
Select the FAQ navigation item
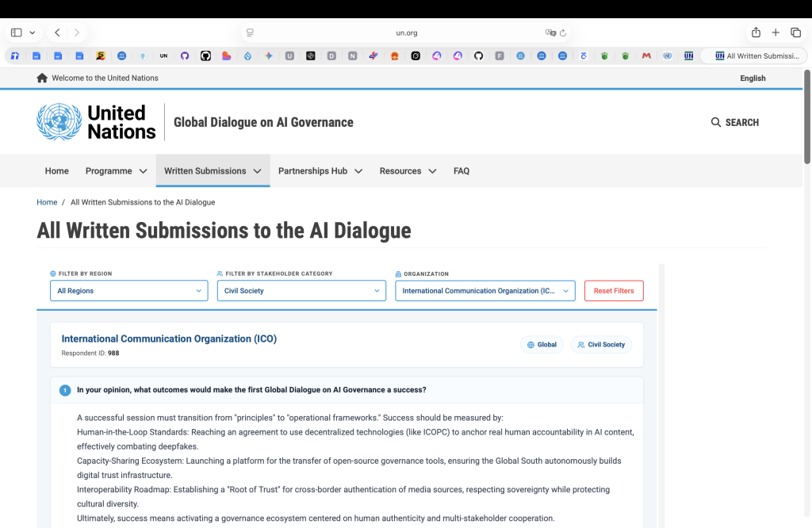coord(462,170)
